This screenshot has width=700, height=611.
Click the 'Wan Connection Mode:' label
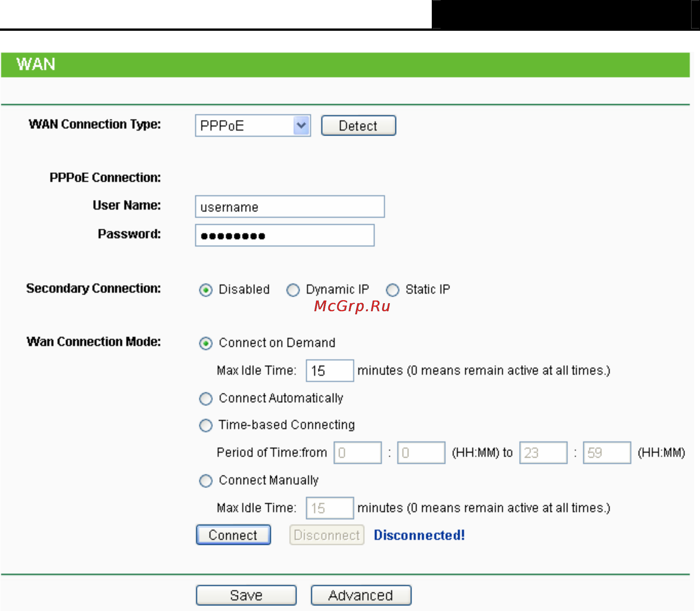click(x=94, y=342)
